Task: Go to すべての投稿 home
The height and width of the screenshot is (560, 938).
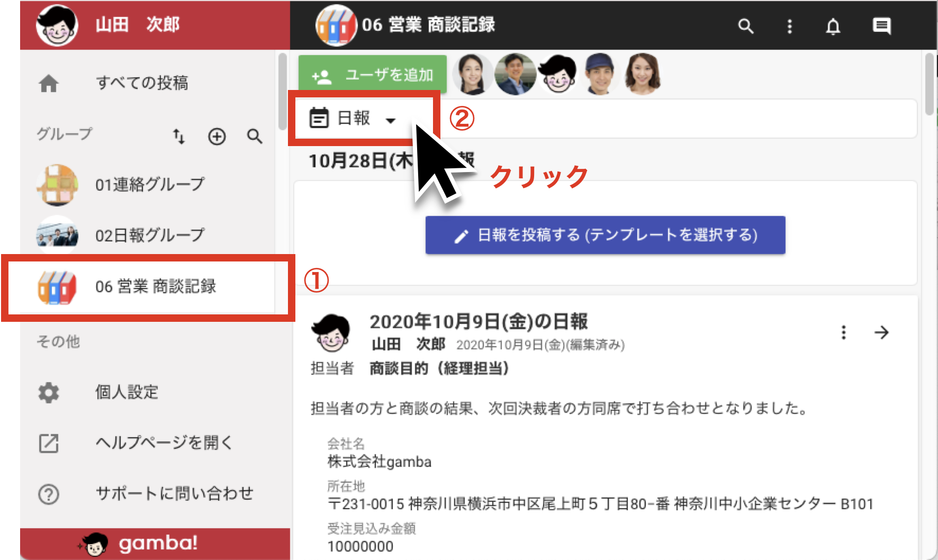Action: pos(142,83)
